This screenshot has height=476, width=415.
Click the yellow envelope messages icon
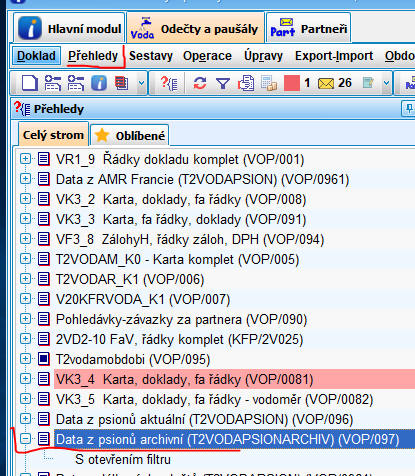[326, 83]
